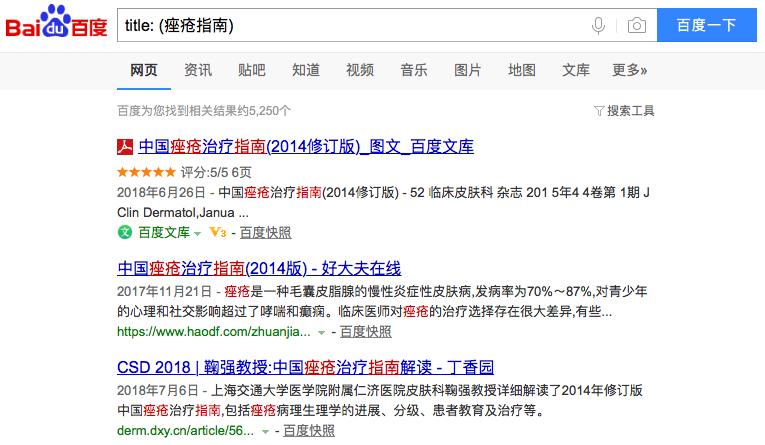The image size is (765, 445).
Task: Open the 文库 tab
Action: point(576,70)
